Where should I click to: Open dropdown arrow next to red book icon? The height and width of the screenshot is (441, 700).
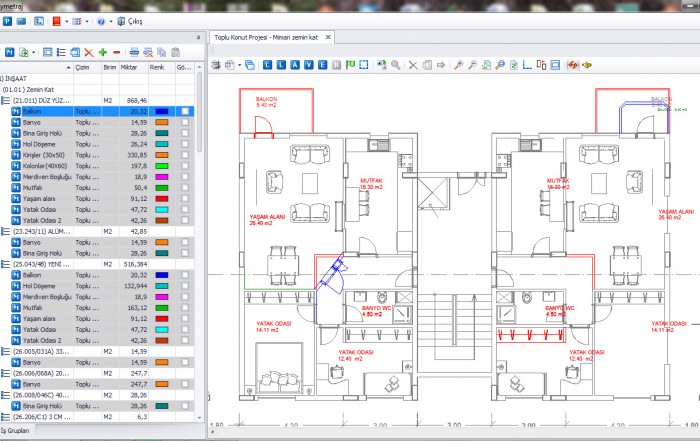67,21
